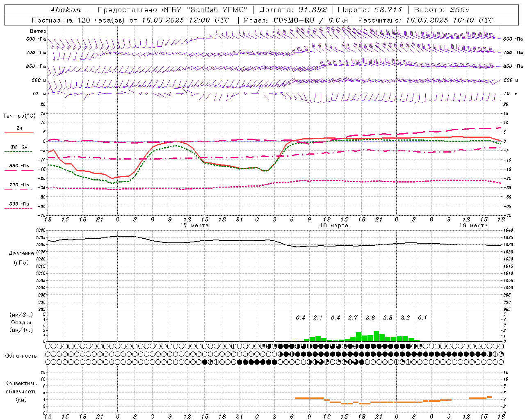Click the 3-hour precipitation value 2.1
This screenshot has width=525, height=420.
pyautogui.click(x=318, y=318)
